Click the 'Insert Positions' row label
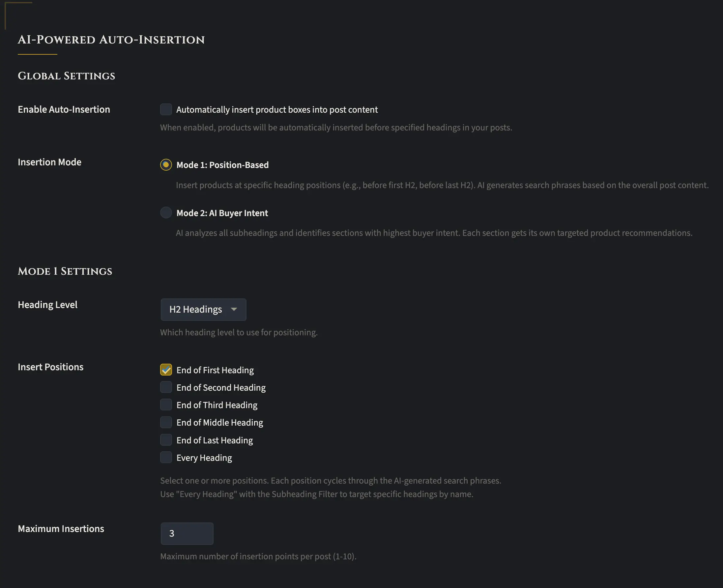The height and width of the screenshot is (588, 723). [x=50, y=367]
